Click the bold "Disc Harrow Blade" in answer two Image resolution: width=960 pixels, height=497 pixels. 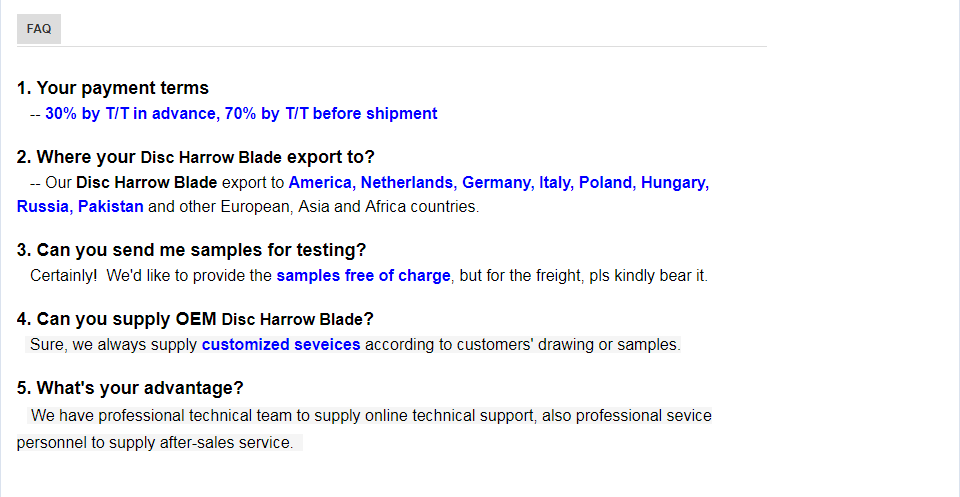click(146, 183)
